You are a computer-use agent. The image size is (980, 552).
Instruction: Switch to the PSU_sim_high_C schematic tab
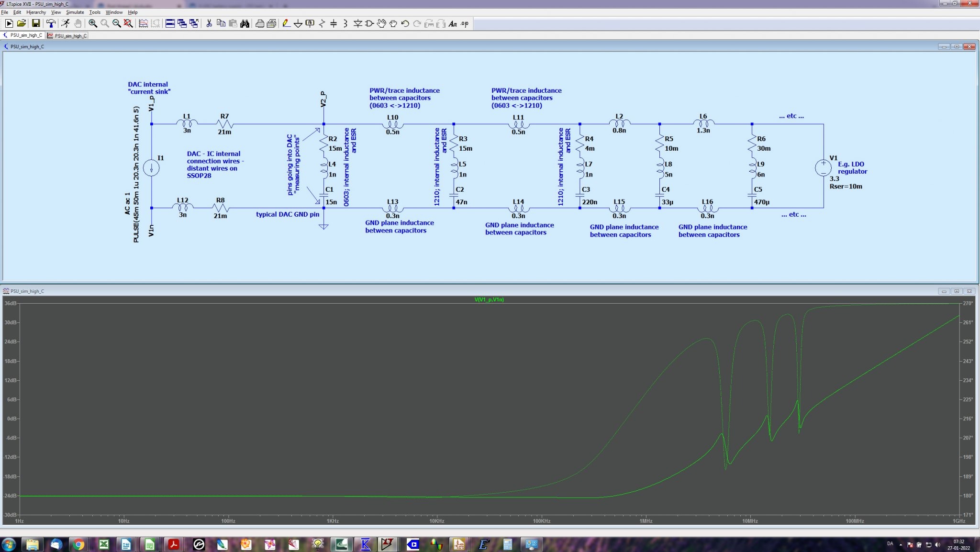pos(23,35)
